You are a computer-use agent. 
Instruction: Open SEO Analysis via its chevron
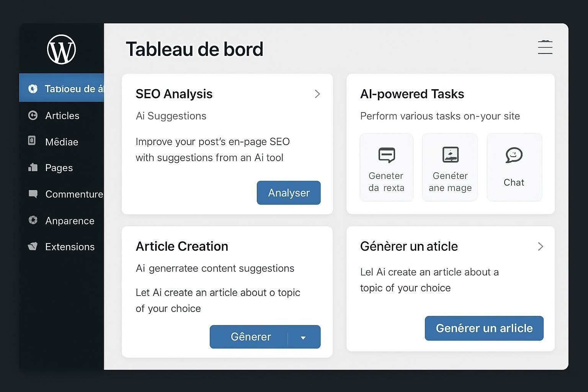click(317, 94)
